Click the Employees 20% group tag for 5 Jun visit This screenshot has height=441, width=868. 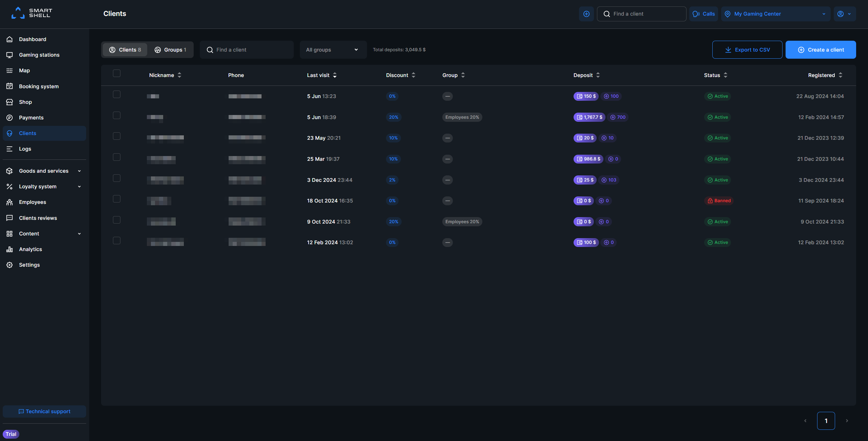[462, 117]
